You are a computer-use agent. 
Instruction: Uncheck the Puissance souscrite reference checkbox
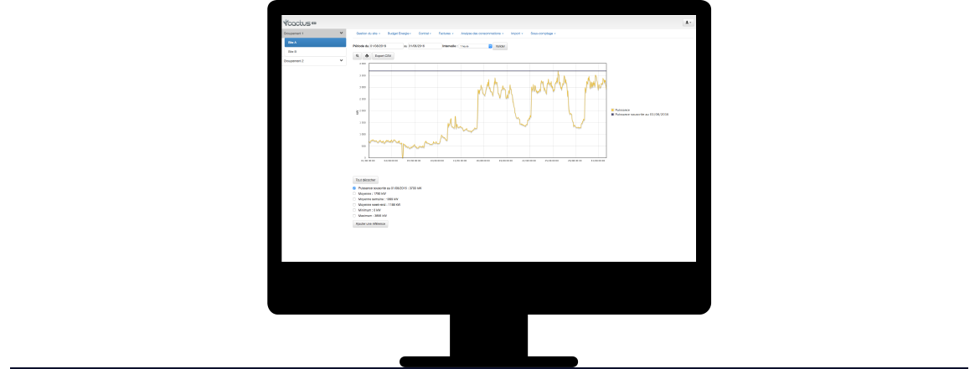[x=354, y=188]
